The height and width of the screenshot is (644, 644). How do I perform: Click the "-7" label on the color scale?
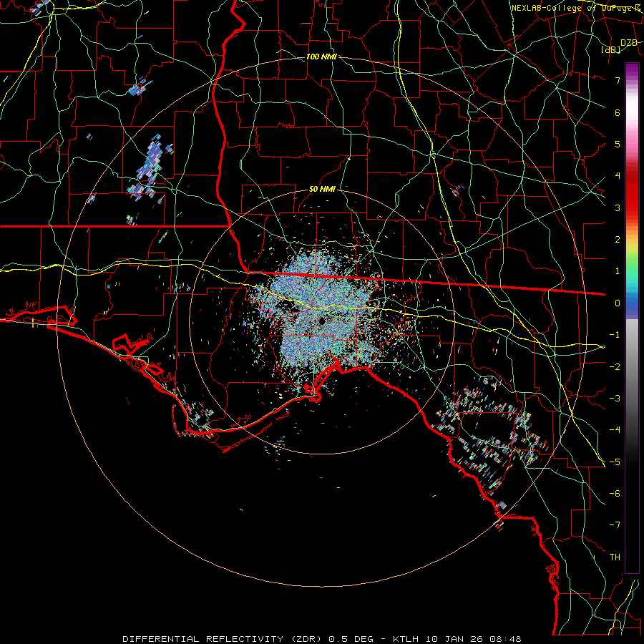pos(615,525)
